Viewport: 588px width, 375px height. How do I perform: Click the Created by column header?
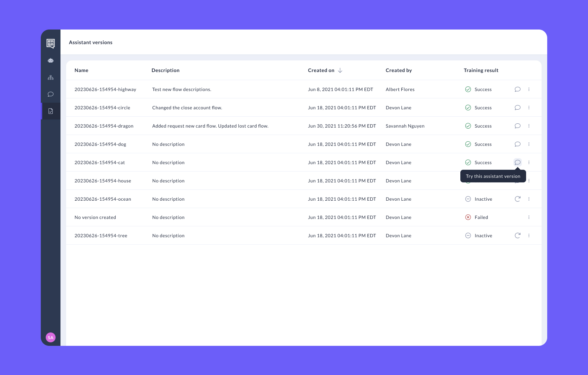pyautogui.click(x=398, y=70)
